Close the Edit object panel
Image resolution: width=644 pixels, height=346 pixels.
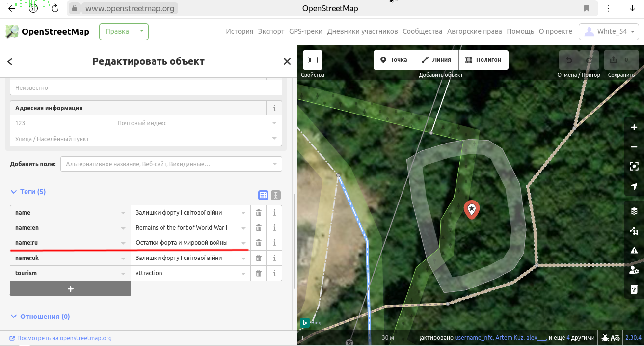pyautogui.click(x=287, y=61)
